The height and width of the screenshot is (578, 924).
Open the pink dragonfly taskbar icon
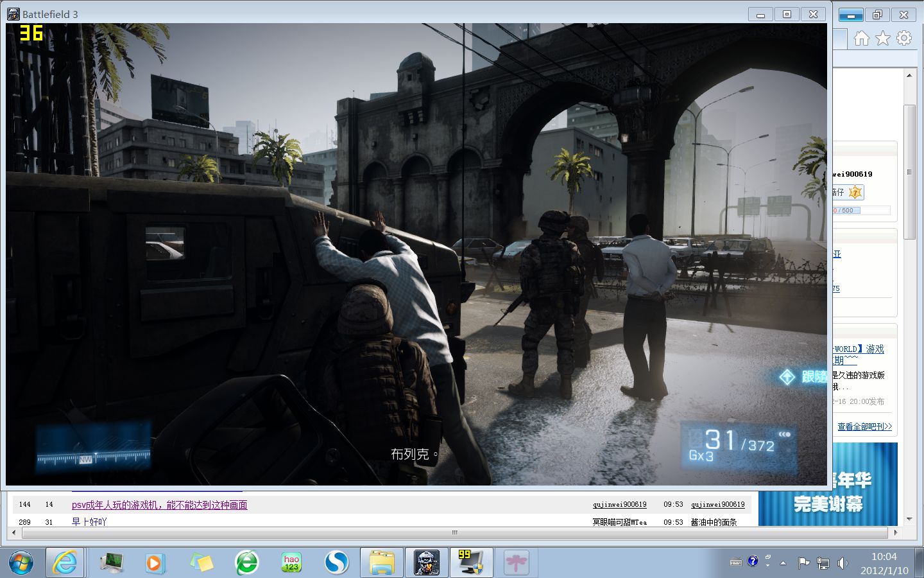click(x=517, y=563)
